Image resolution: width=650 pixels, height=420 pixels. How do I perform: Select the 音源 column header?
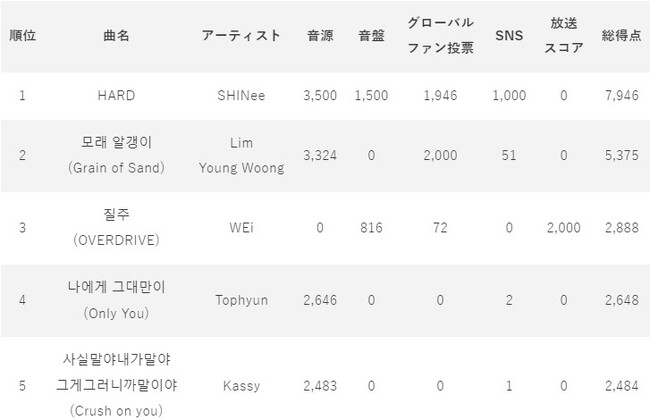(x=321, y=36)
